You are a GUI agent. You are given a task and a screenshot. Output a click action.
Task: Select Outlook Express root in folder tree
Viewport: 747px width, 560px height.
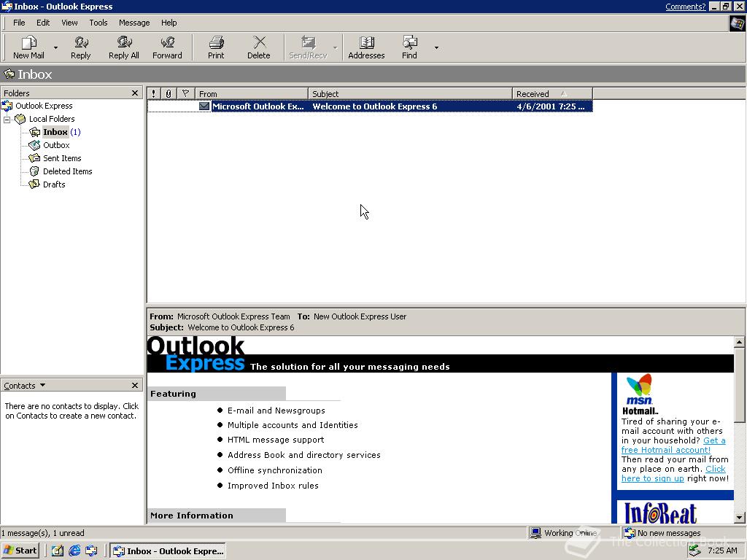tap(44, 106)
